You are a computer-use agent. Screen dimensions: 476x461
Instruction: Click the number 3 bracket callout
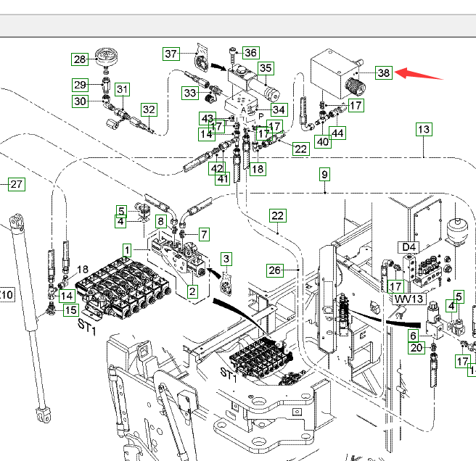tap(226, 259)
